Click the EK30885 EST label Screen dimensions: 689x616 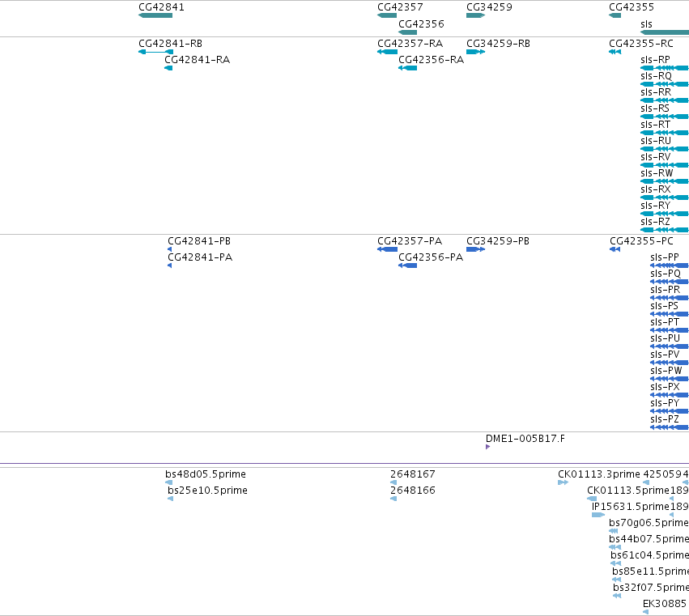point(665,604)
